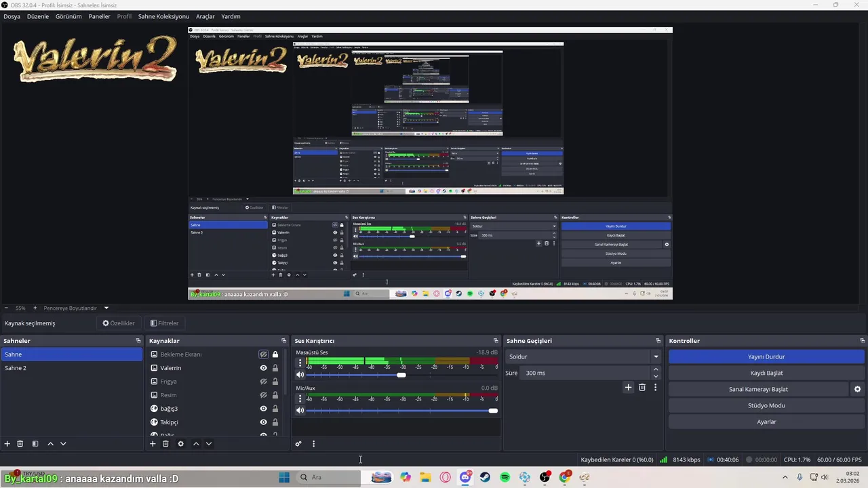The width and height of the screenshot is (868, 488).
Task: Open Windows Start menu
Action: tap(284, 477)
